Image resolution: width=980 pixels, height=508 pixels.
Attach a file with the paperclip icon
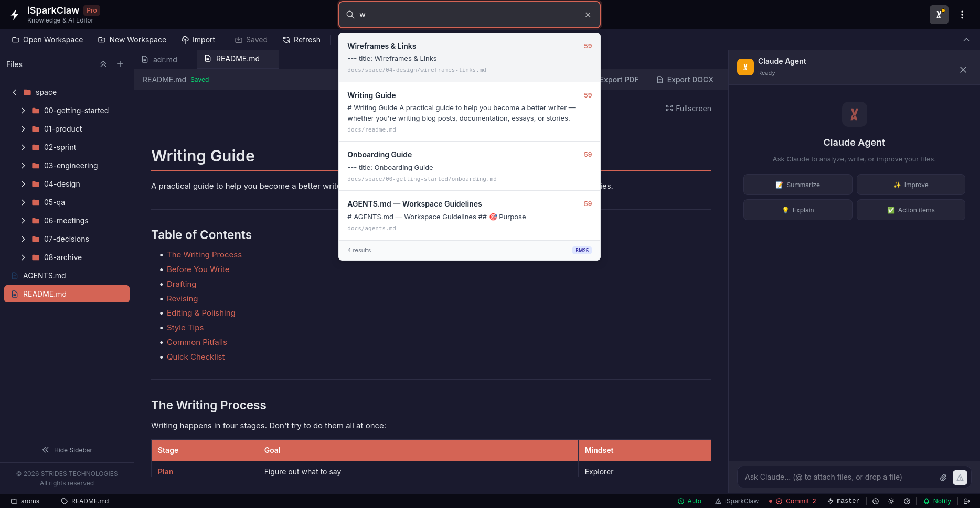[x=943, y=478]
